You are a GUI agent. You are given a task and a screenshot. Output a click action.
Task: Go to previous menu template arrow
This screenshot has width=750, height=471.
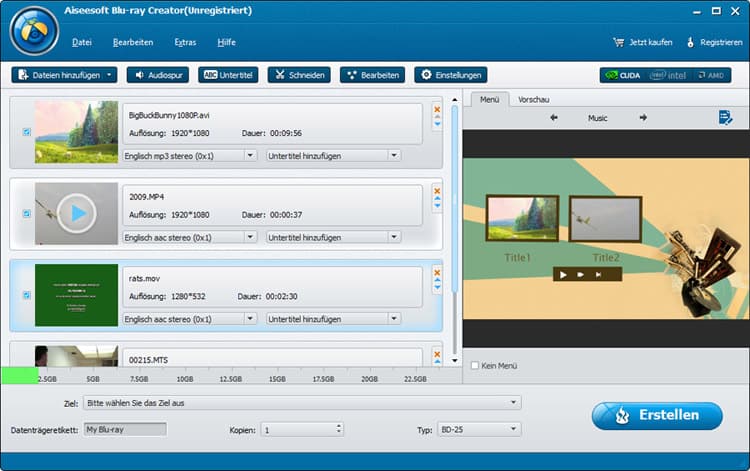tap(554, 118)
